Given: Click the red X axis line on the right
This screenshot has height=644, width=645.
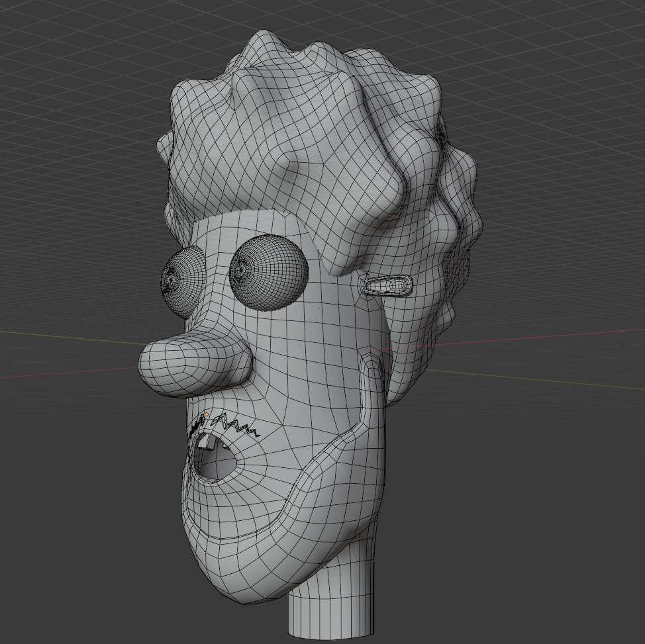Looking at the screenshot, I should (x=563, y=336).
